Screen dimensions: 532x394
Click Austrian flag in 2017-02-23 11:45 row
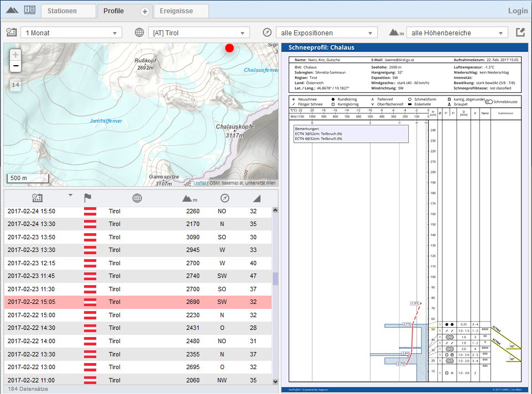click(90, 276)
